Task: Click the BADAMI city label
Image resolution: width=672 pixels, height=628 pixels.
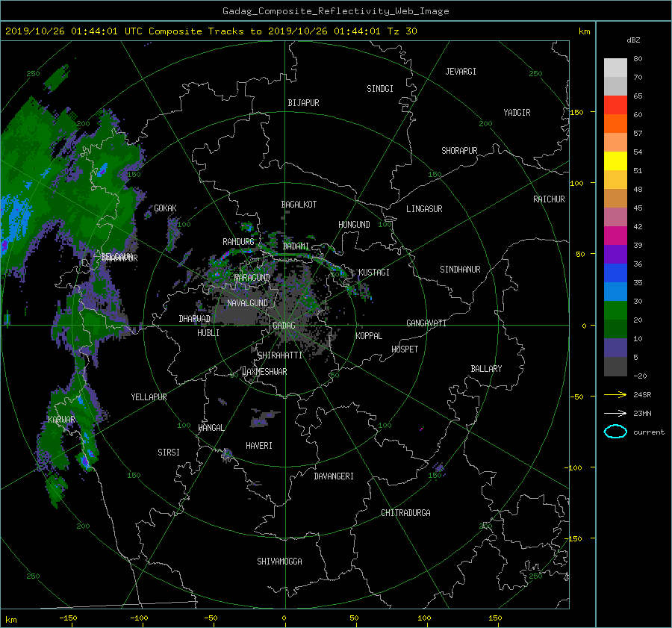Action: pos(296,246)
